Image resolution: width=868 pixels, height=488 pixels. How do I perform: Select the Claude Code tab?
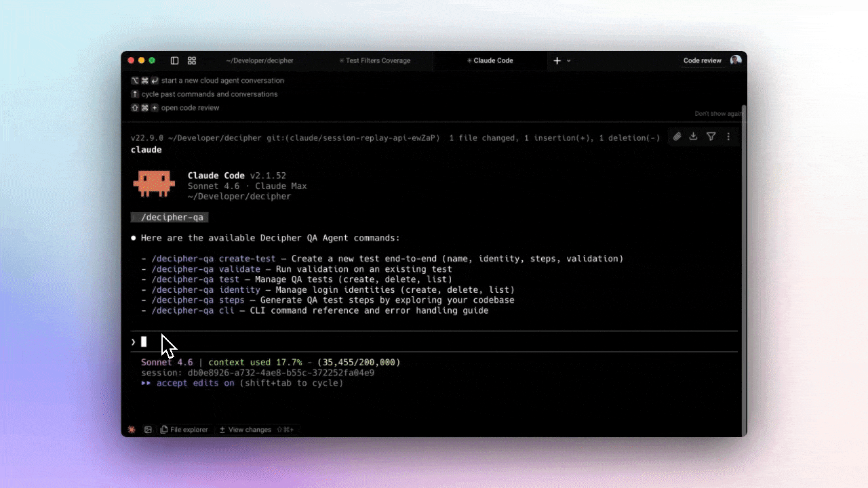pos(490,60)
